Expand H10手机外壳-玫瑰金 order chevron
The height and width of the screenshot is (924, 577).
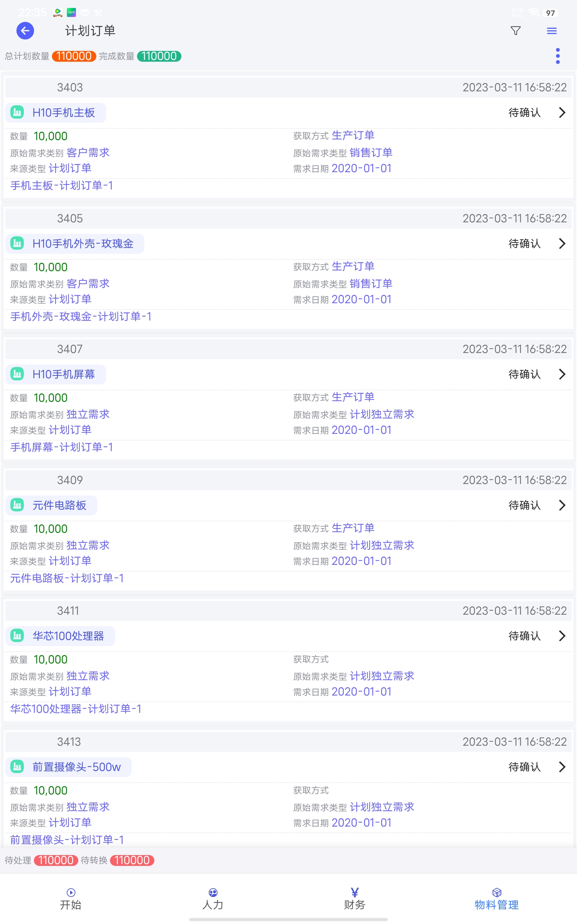click(x=562, y=244)
